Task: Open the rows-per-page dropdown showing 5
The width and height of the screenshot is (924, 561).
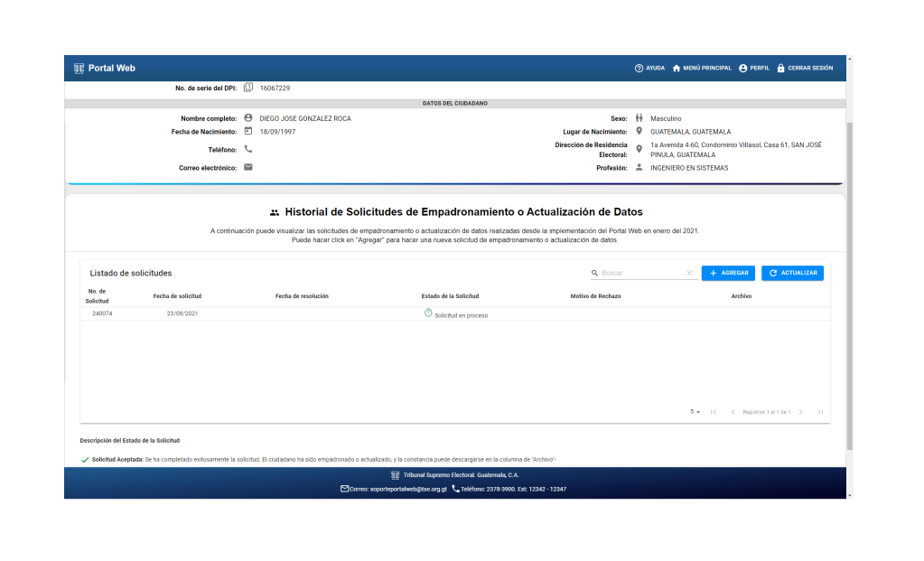Action: (695, 412)
